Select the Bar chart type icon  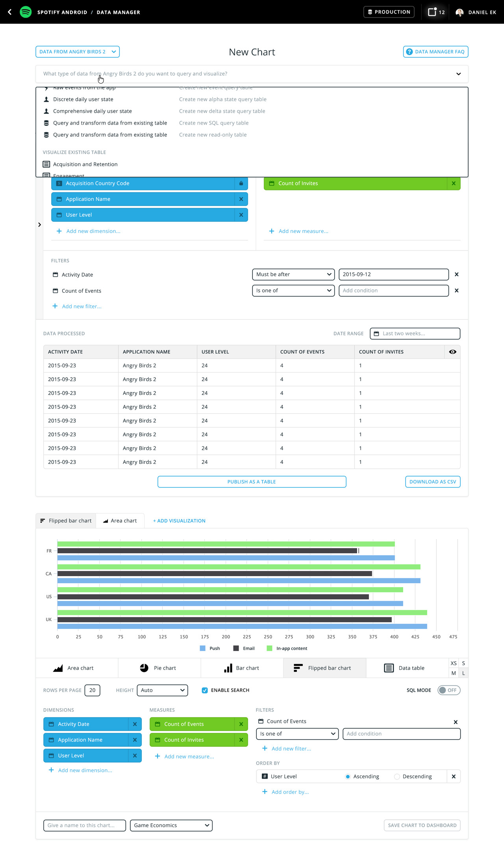click(x=228, y=668)
